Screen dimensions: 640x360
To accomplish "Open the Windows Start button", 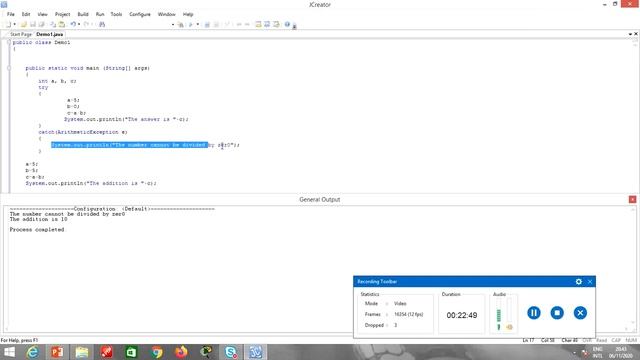I will [x=9, y=352].
